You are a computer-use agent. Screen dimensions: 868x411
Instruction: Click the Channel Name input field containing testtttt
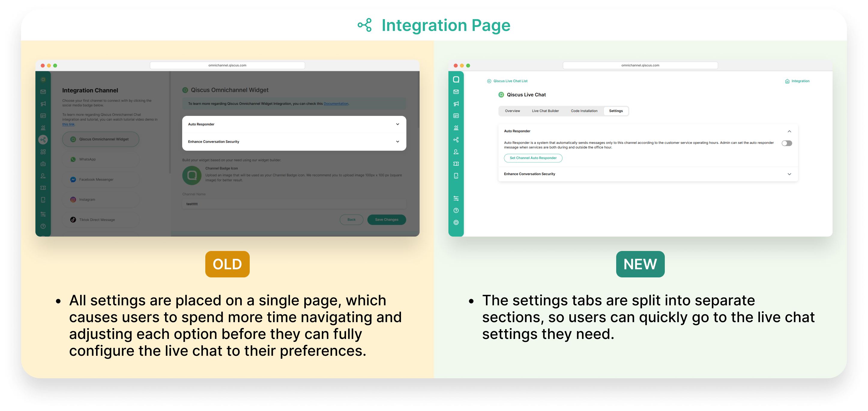click(x=294, y=204)
